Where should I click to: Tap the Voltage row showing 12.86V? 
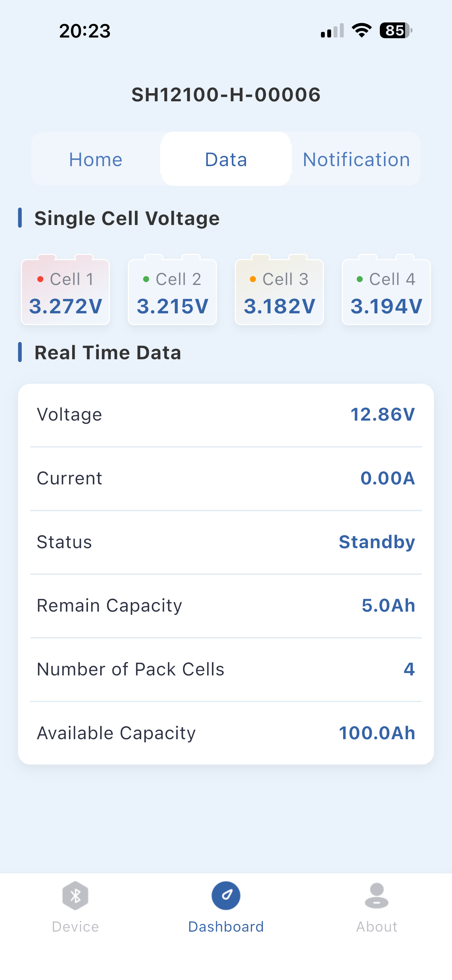226,415
